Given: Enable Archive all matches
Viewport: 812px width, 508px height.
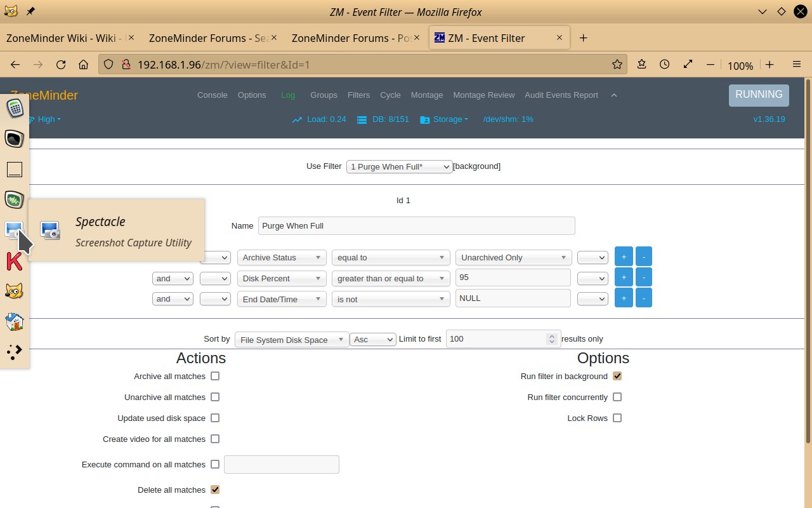Looking at the screenshot, I should (215, 376).
